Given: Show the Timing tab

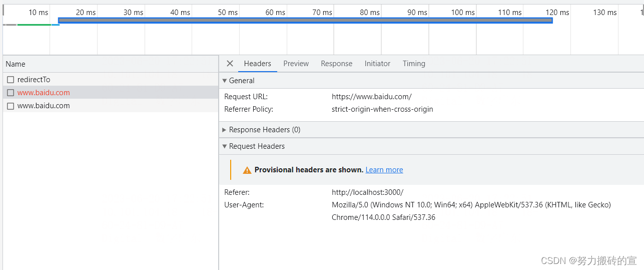Looking at the screenshot, I should (414, 64).
